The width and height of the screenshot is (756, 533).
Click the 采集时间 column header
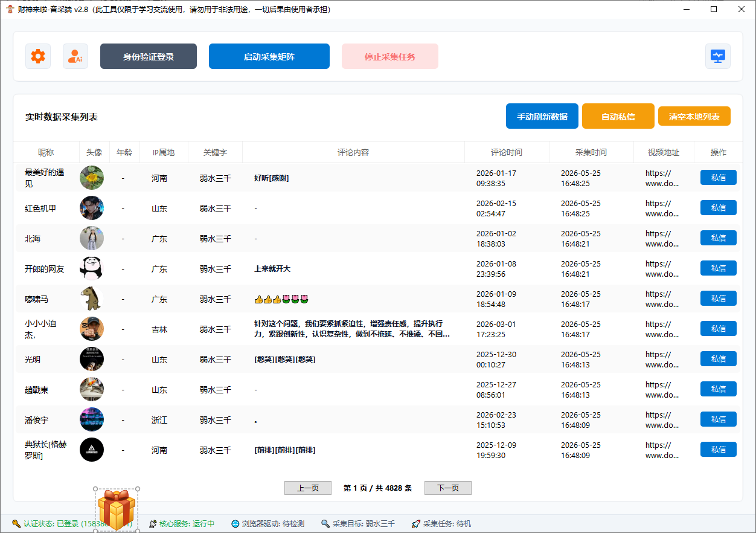pos(591,152)
